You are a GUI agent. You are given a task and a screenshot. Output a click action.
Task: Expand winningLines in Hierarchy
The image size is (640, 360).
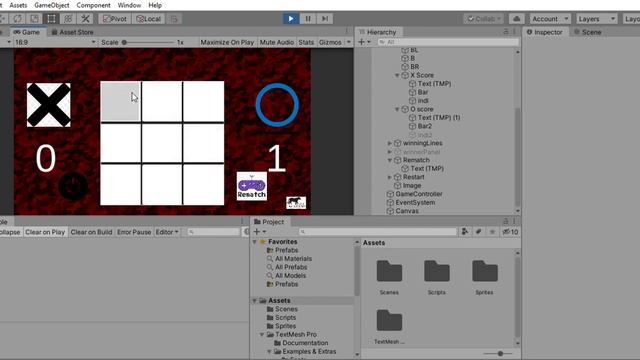(x=389, y=143)
